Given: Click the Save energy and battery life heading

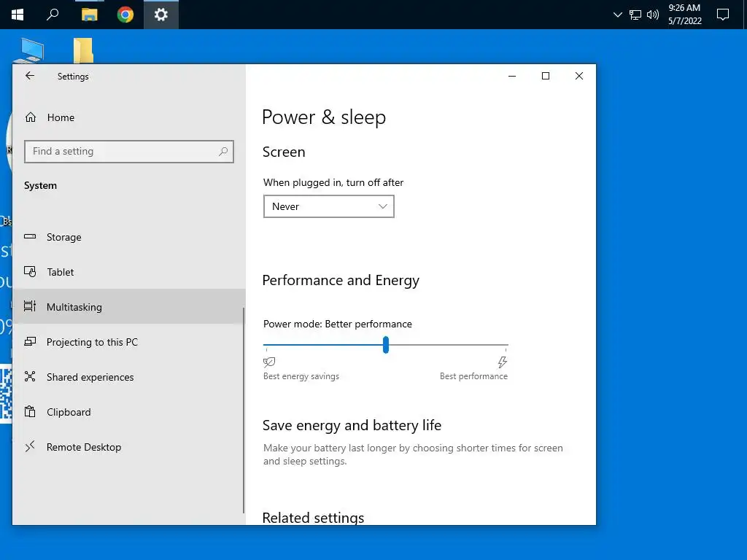Looking at the screenshot, I should 352,425.
